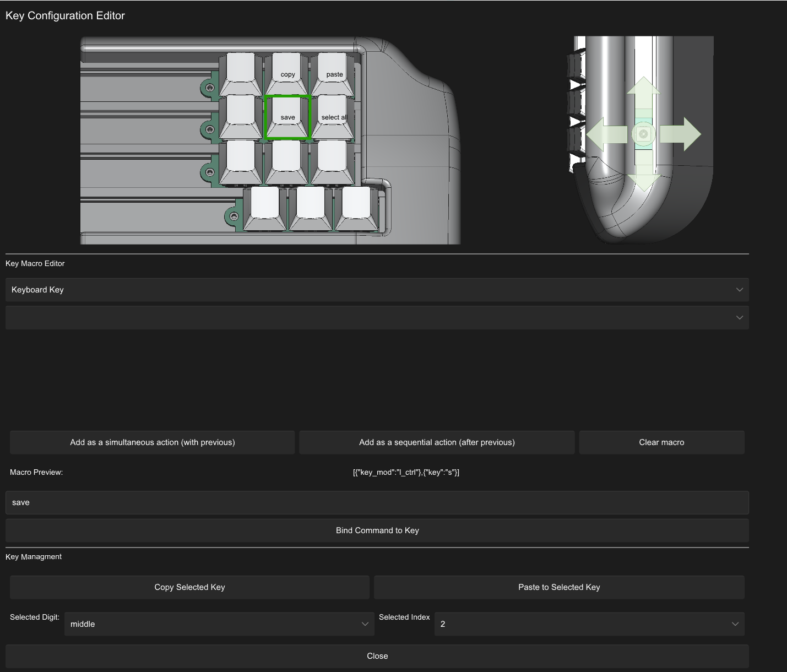Click the down arrow on the thumbstick view
Screen dimensions: 787x672
tap(643, 171)
